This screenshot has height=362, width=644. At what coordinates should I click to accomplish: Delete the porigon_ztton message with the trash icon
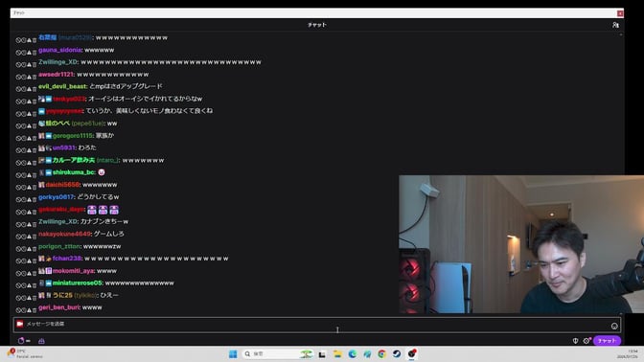tap(34, 249)
